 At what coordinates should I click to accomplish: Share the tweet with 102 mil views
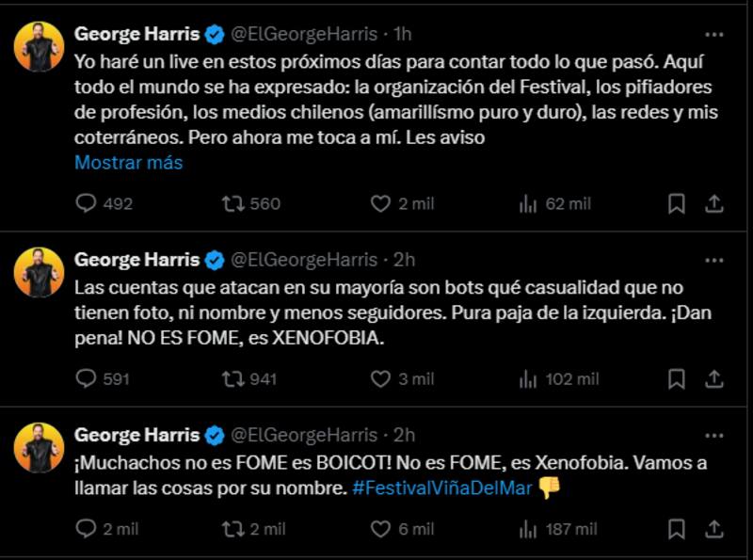coord(714,379)
